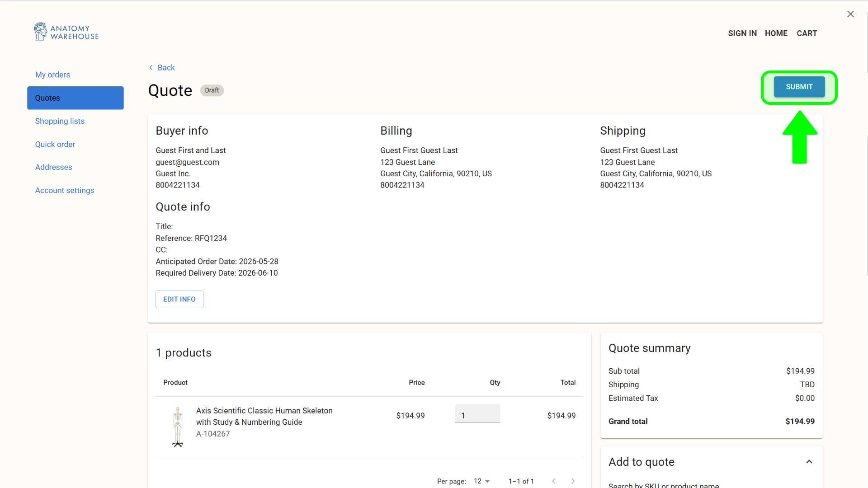The width and height of the screenshot is (868, 488).
Task: Click the Back link
Action: pos(166,67)
